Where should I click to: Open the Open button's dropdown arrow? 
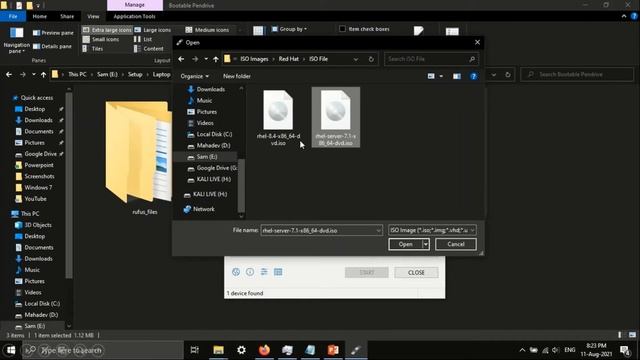point(426,244)
